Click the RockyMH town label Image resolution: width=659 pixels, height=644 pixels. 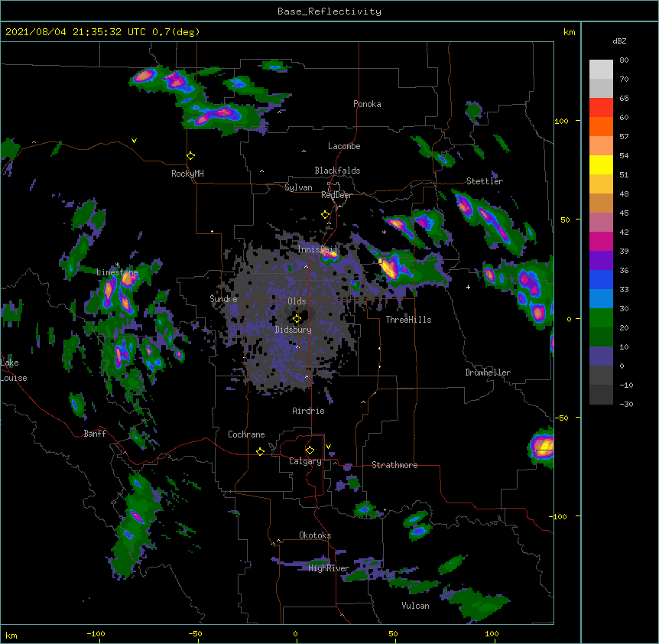click(x=187, y=174)
